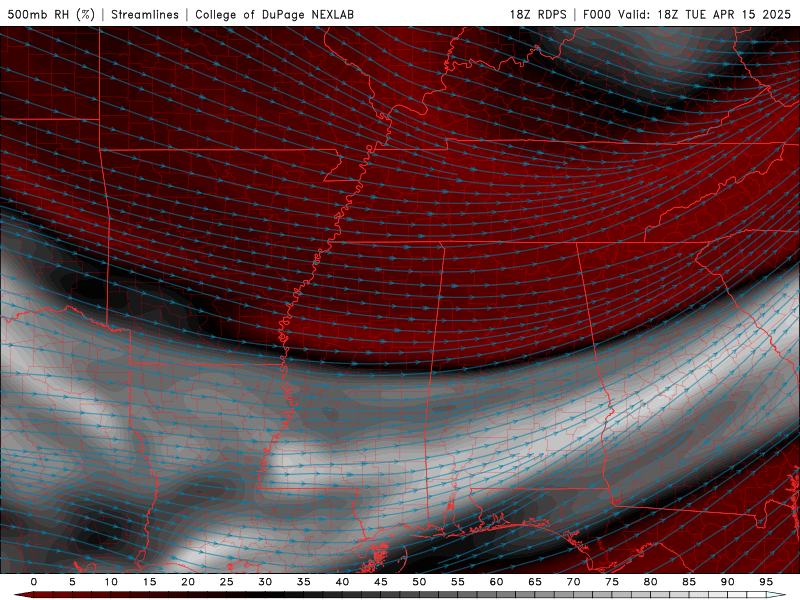Select the colorbar label "15"
800x600 pixels.
[149, 582]
